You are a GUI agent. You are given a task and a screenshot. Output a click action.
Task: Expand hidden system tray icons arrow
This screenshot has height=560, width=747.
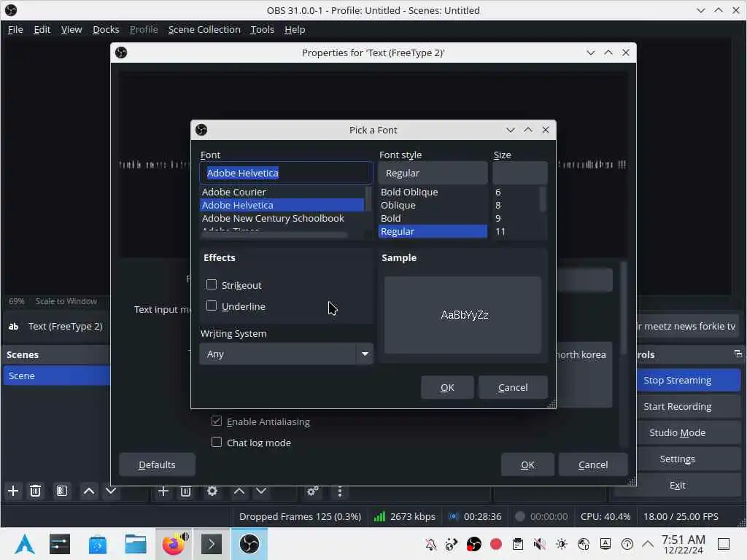click(648, 544)
